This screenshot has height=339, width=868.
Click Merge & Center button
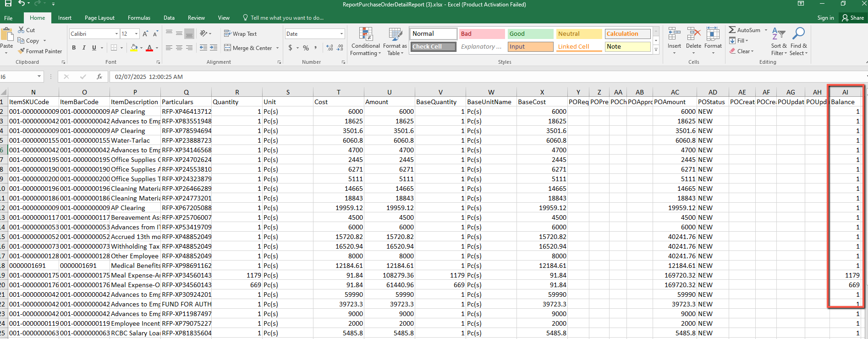(x=248, y=48)
